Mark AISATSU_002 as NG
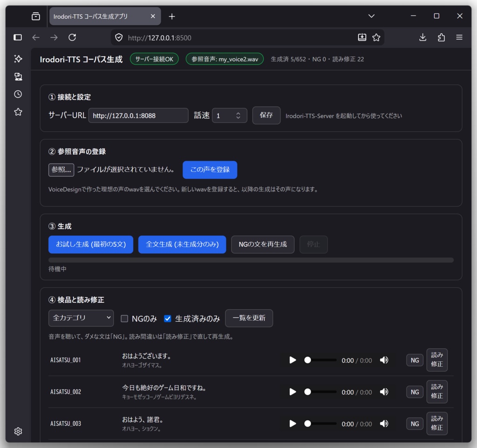Viewport: 477px width, 448px height. click(x=415, y=392)
